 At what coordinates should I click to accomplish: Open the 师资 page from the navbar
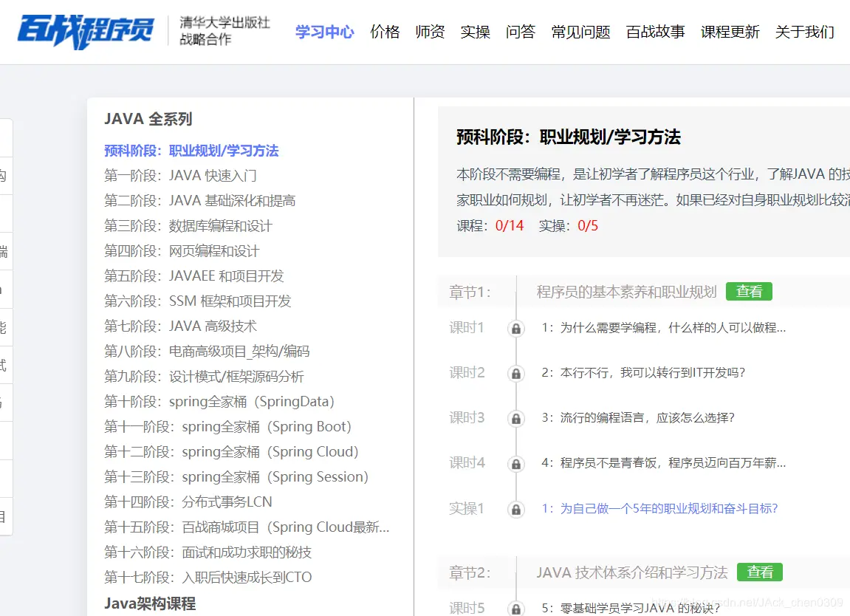430,32
